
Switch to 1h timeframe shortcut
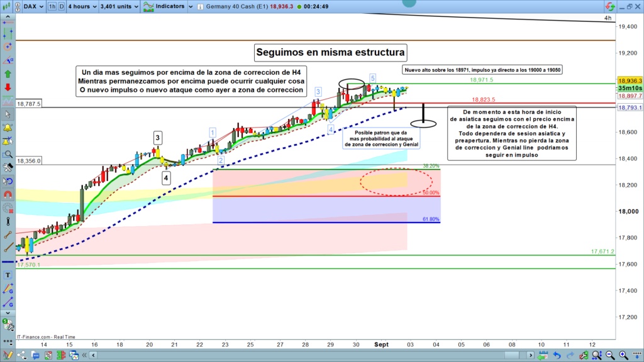coord(52,7)
